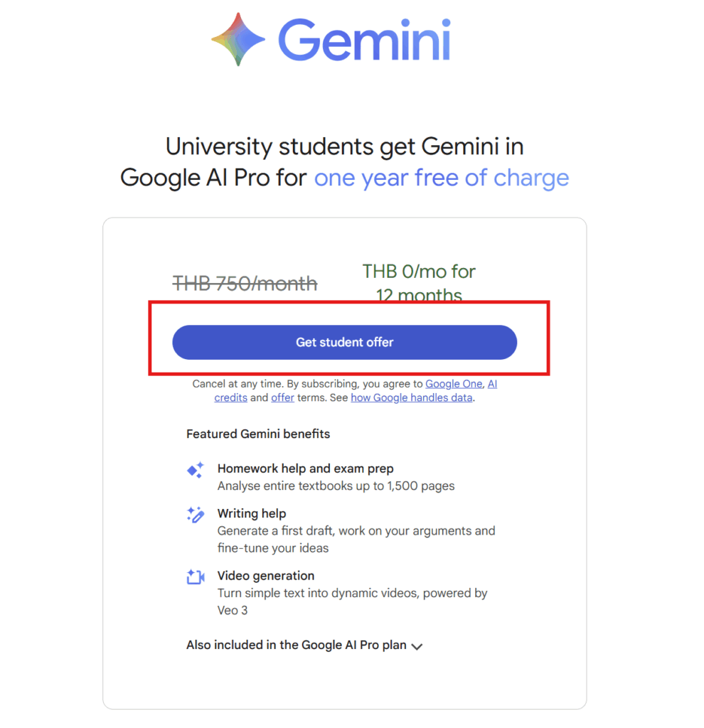Select the Video generation benefit title
Viewport: 704px width, 728px height.
coord(265,575)
